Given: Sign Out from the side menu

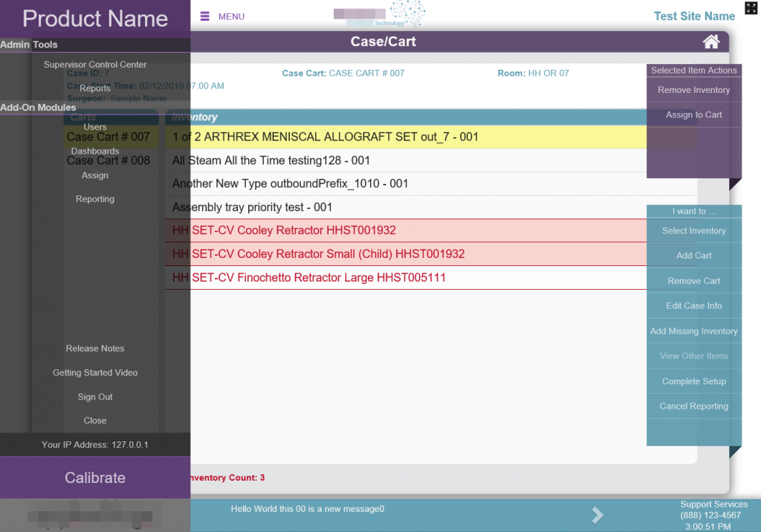Looking at the screenshot, I should pyautogui.click(x=95, y=397).
